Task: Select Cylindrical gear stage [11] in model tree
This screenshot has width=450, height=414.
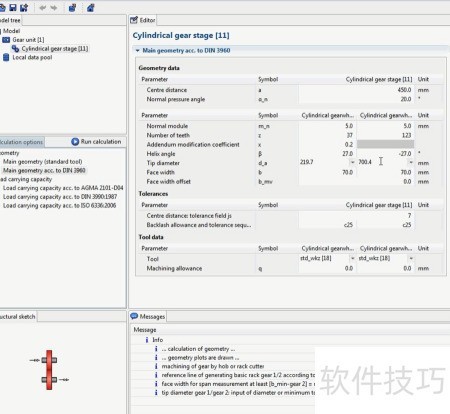Action: click(x=55, y=49)
